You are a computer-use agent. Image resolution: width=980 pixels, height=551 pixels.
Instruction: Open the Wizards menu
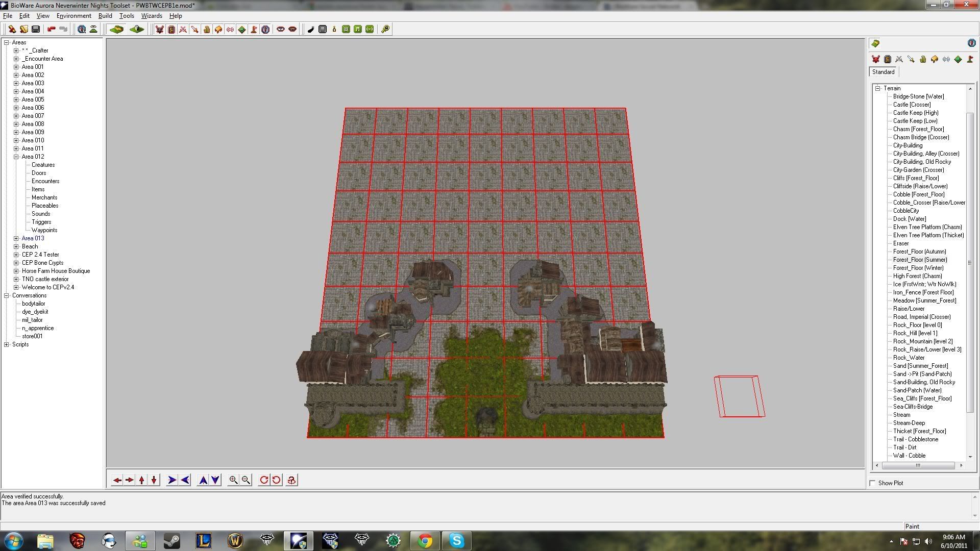point(151,16)
